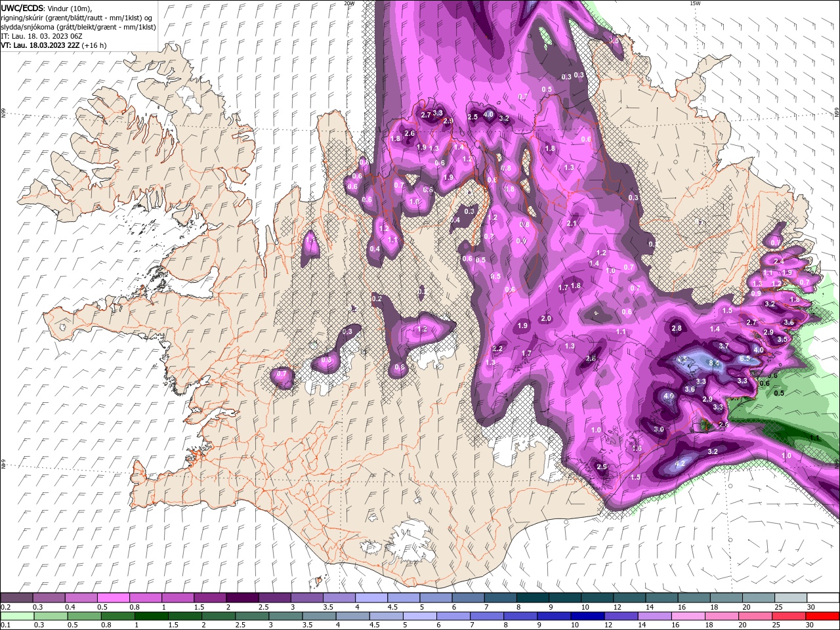Click the 0.2 mm dark mauve snow swatch
840x630 pixels.
[17, 598]
